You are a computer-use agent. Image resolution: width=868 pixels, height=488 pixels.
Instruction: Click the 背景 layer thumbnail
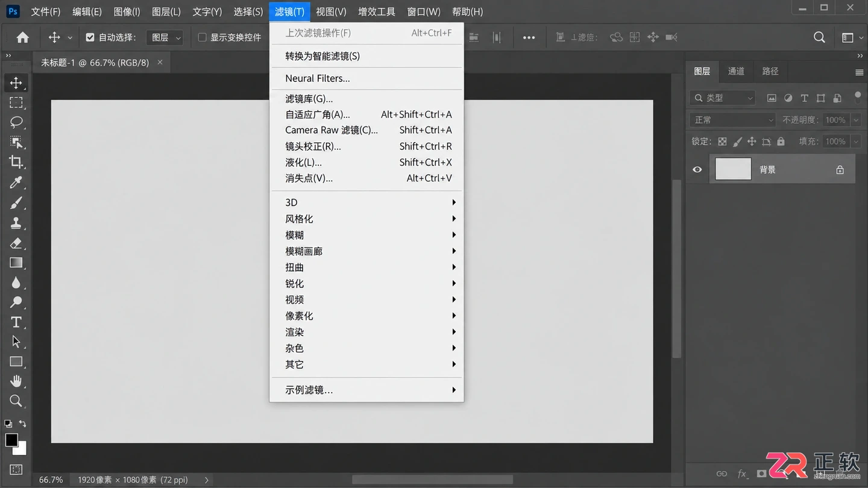pyautogui.click(x=733, y=169)
